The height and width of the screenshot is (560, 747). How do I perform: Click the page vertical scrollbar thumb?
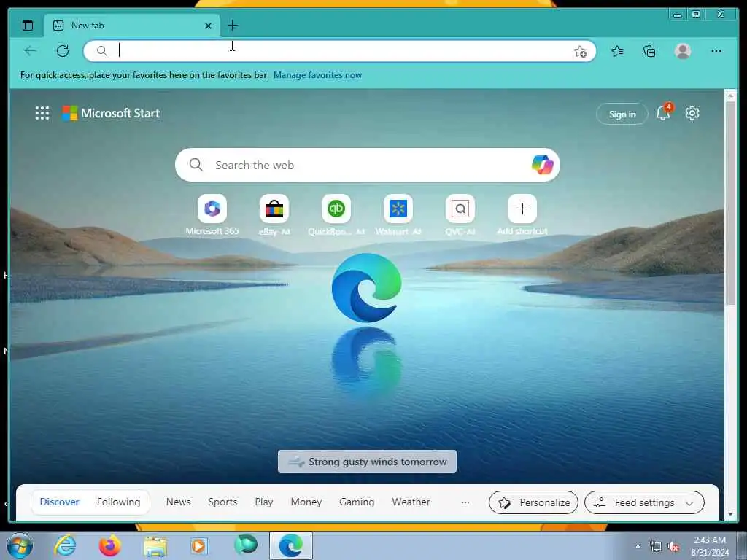[730, 203]
